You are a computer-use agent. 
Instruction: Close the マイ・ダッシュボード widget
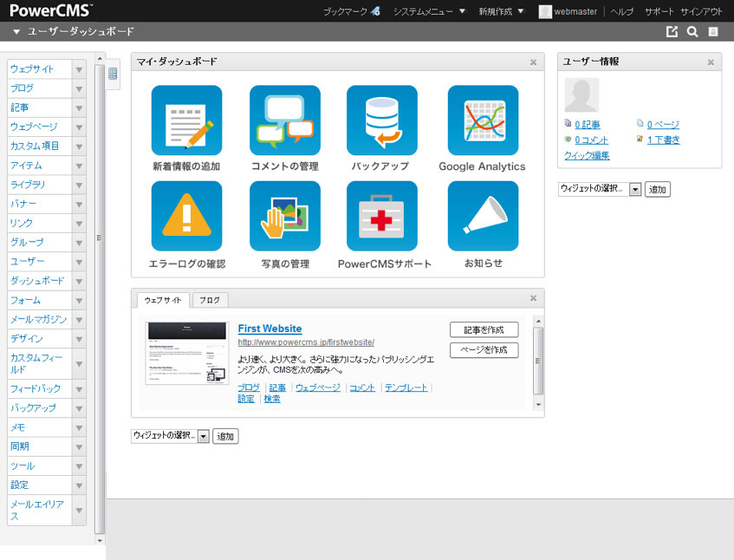pos(533,62)
